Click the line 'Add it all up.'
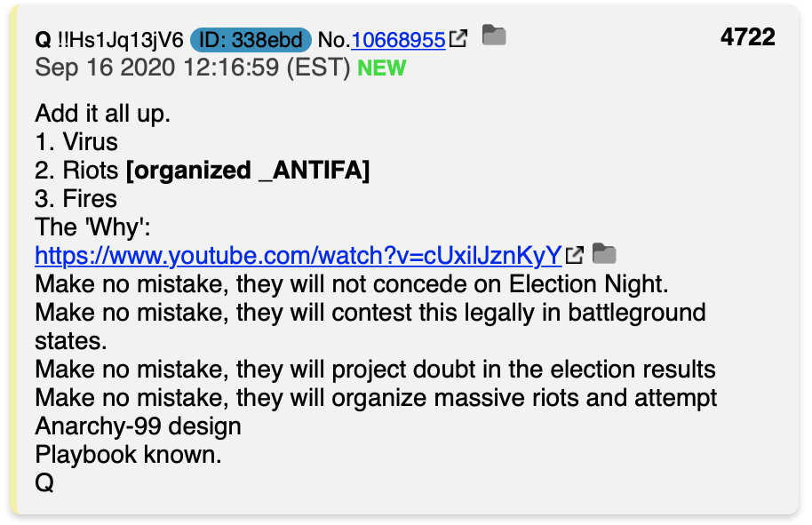 pos(102,114)
